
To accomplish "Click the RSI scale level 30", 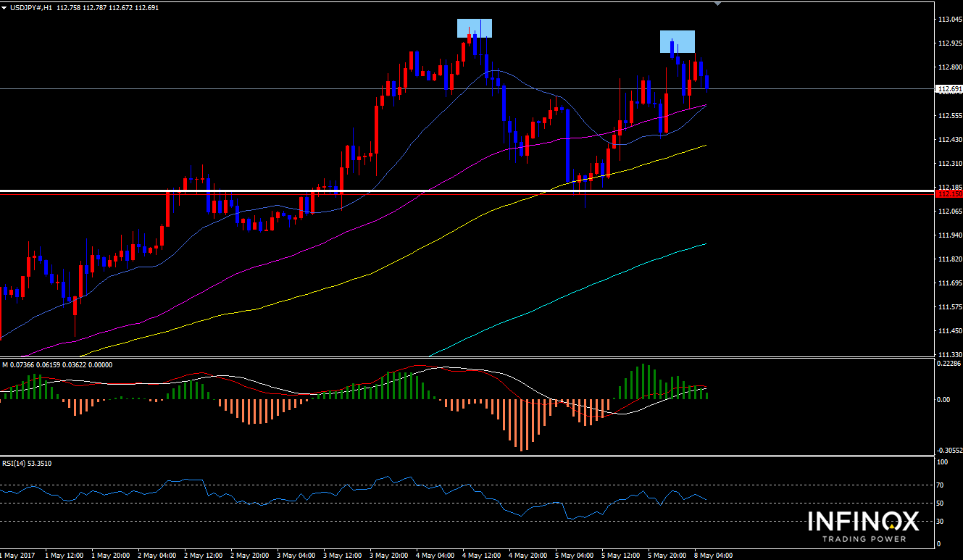I will tap(941, 521).
